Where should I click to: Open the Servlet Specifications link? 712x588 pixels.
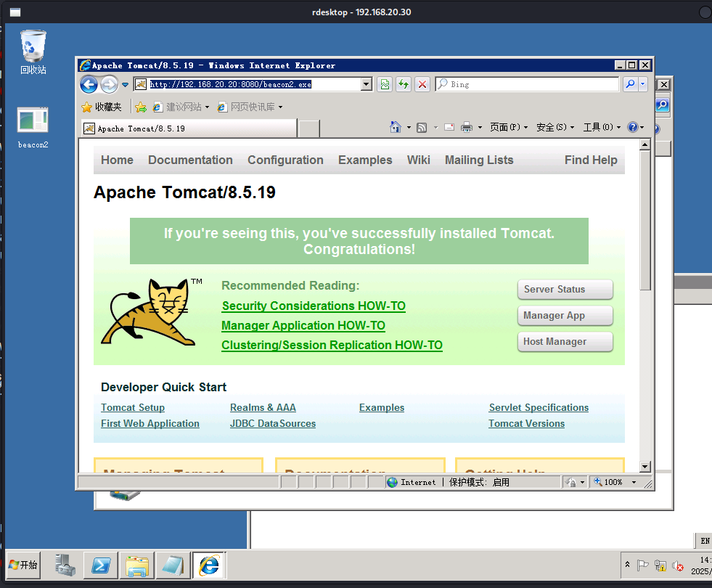539,408
